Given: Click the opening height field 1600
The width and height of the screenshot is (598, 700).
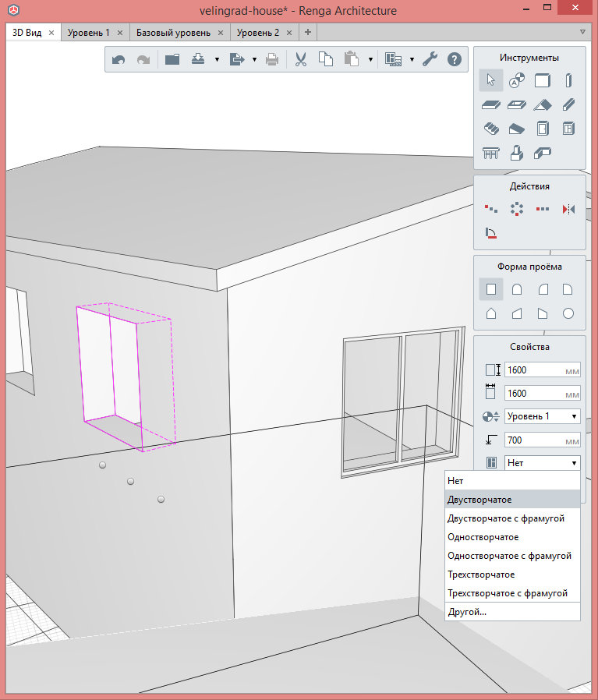Looking at the screenshot, I should [x=542, y=370].
